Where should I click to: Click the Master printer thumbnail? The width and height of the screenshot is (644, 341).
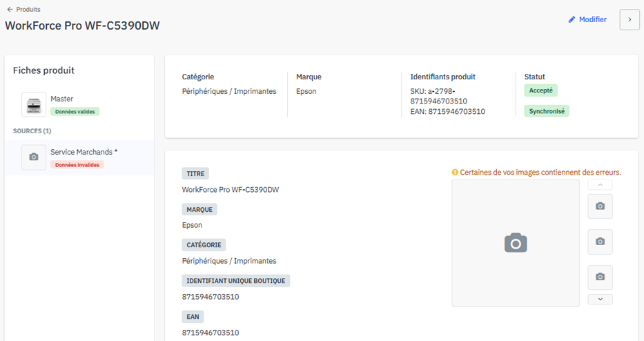tap(34, 104)
